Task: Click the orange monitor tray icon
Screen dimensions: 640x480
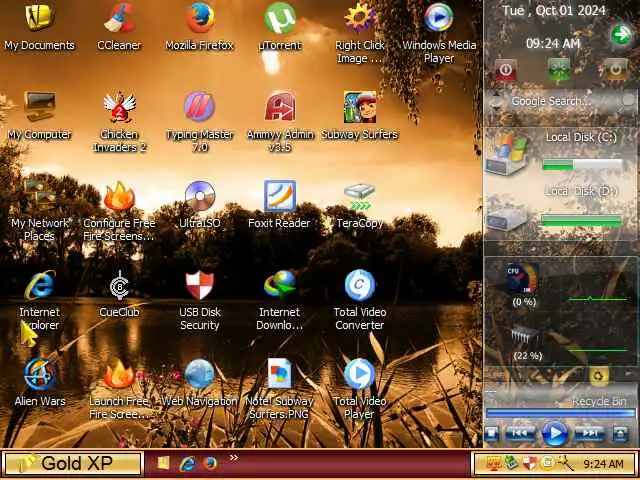Action: [493, 464]
